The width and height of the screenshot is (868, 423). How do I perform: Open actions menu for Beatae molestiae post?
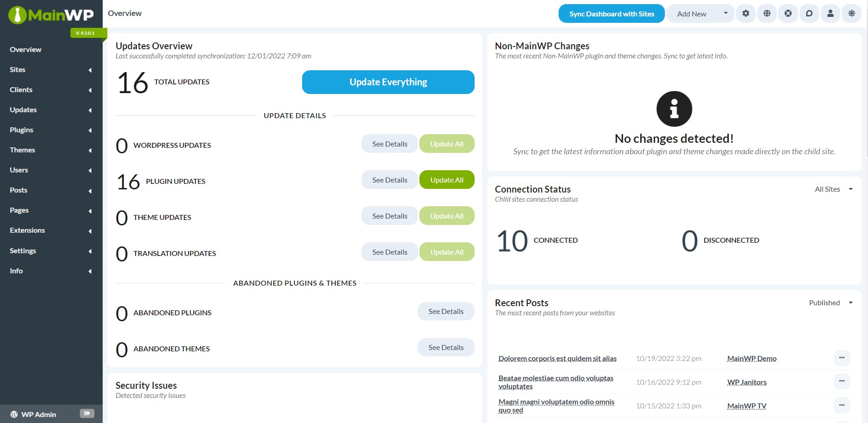pyautogui.click(x=842, y=382)
